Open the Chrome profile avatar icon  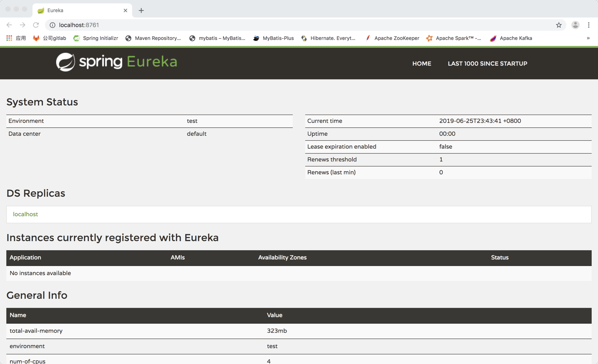click(x=575, y=25)
